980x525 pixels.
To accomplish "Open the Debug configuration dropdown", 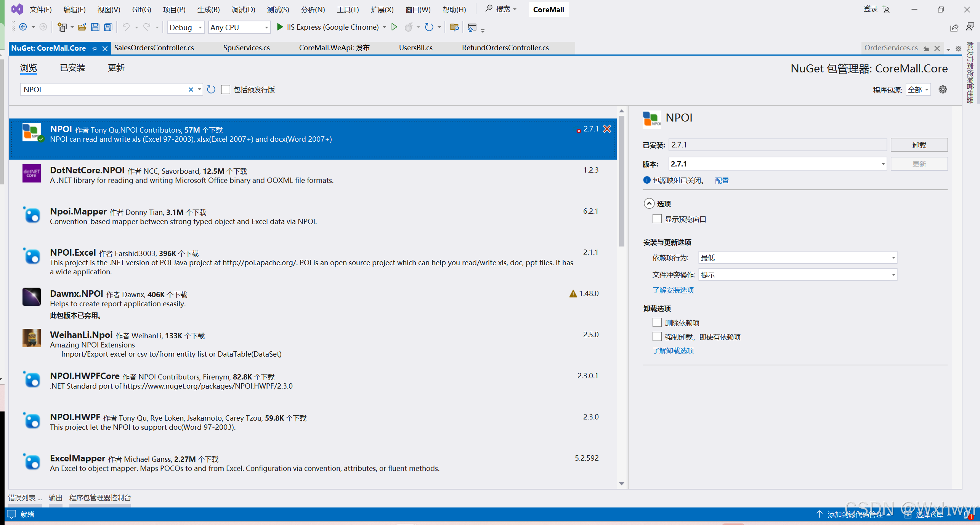I will pyautogui.click(x=186, y=27).
